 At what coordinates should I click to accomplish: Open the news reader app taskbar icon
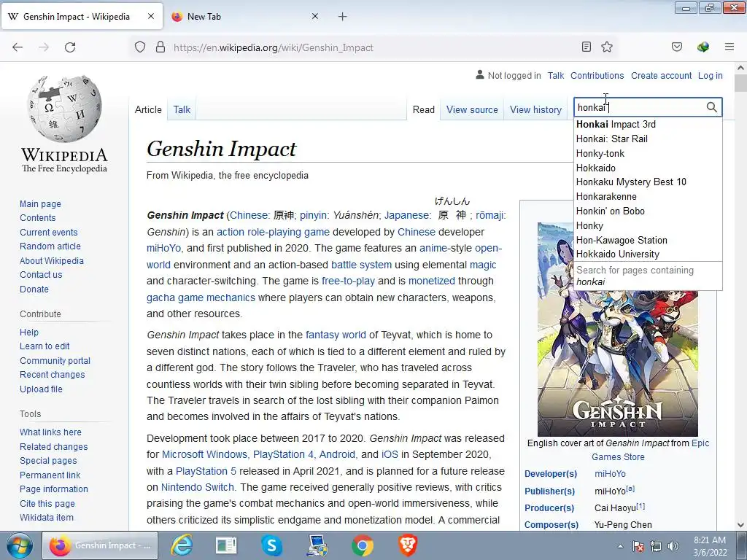(226, 545)
